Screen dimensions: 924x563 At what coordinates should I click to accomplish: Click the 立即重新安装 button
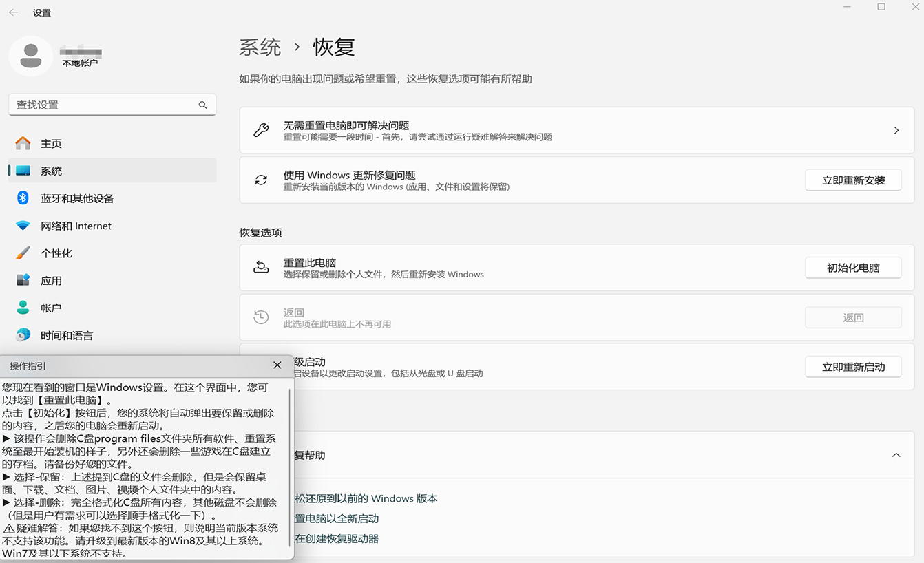(x=853, y=180)
